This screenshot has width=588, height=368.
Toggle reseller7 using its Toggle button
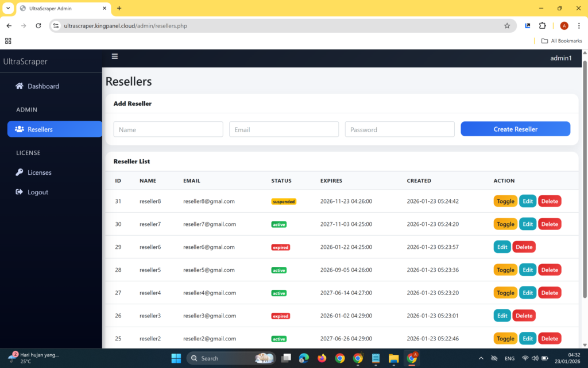tap(505, 224)
